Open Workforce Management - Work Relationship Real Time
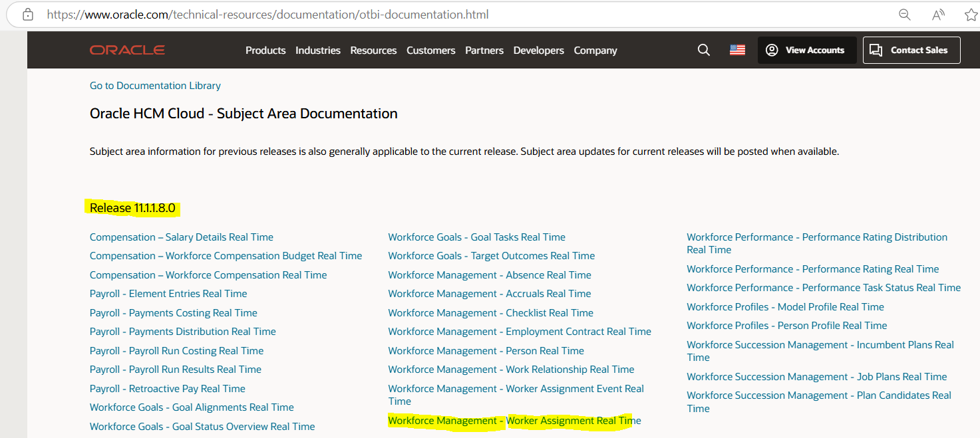The height and width of the screenshot is (438, 980). (512, 370)
